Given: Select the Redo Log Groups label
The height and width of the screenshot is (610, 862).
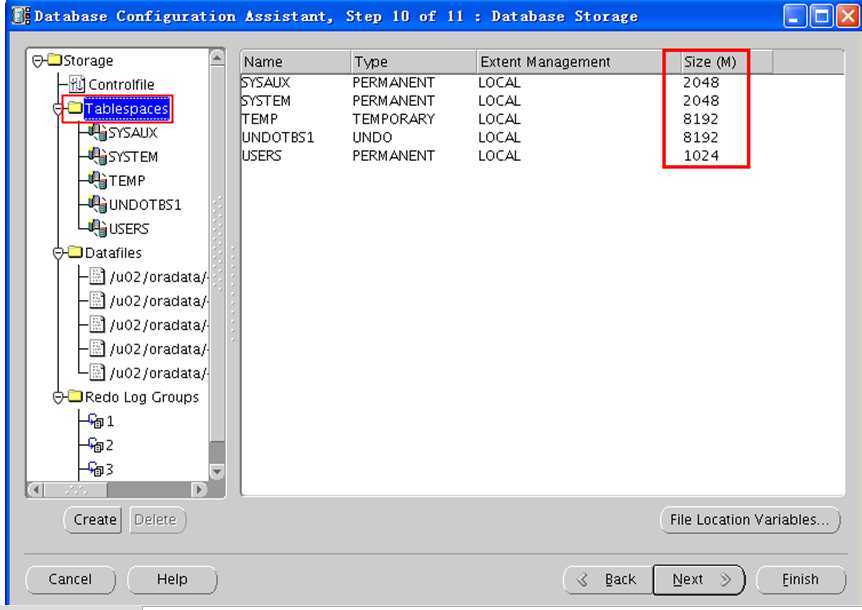Looking at the screenshot, I should click(x=142, y=397).
